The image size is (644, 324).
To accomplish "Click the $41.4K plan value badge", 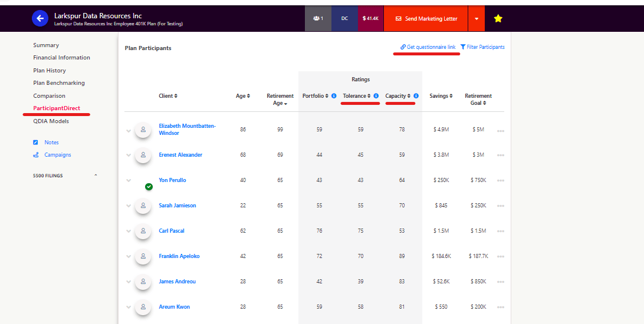I will click(370, 19).
